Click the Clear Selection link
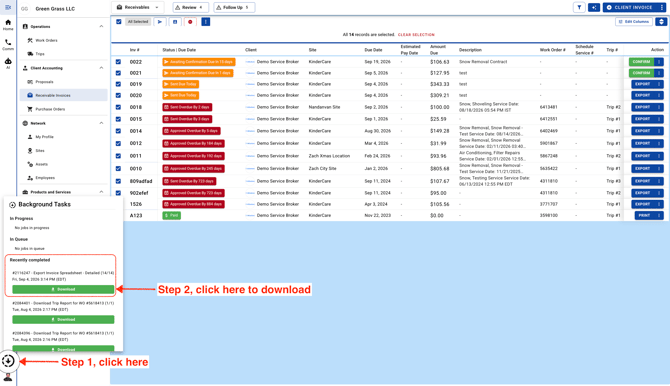This screenshot has height=386, width=670. click(x=416, y=35)
